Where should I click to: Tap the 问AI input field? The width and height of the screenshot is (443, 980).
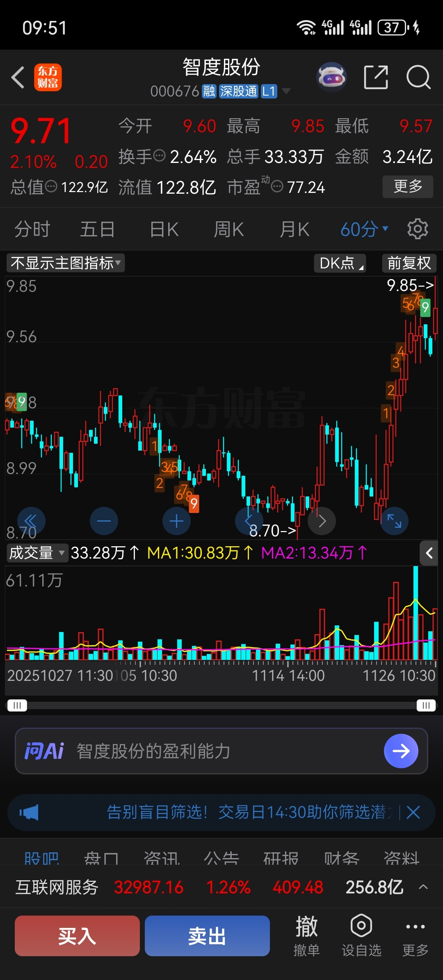(221, 751)
